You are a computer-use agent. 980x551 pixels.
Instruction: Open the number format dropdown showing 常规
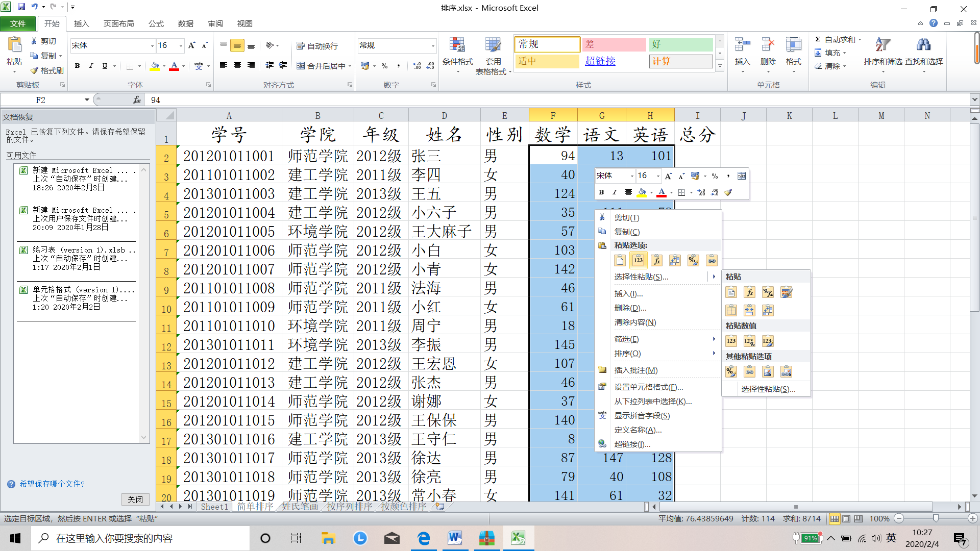[433, 46]
